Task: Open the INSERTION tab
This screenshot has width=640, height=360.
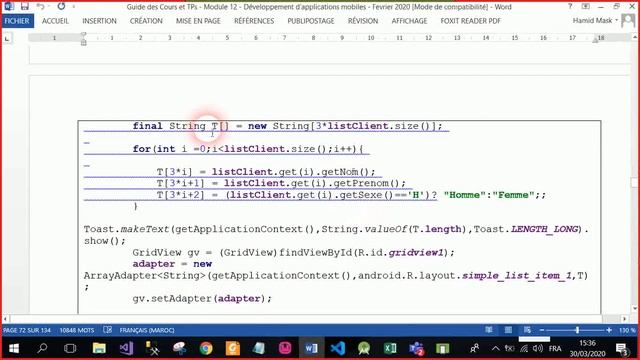Action: pyautogui.click(x=99, y=21)
